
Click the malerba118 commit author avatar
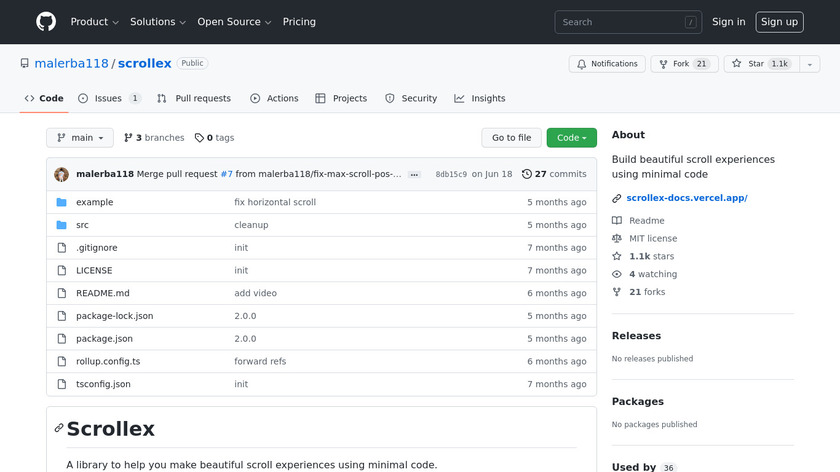point(62,174)
